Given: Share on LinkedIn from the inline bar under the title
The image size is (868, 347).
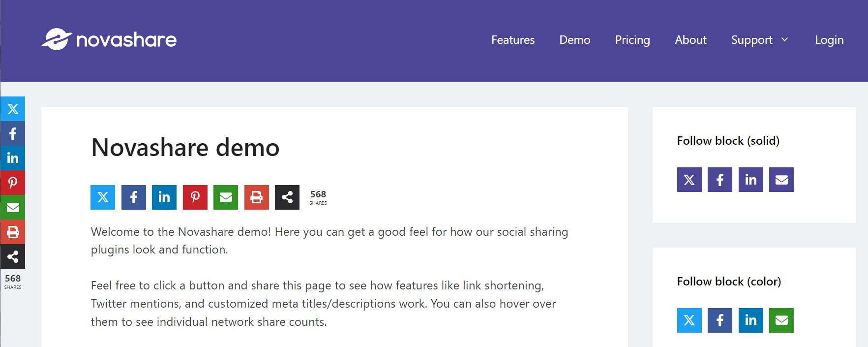Looking at the screenshot, I should pyautogui.click(x=164, y=197).
